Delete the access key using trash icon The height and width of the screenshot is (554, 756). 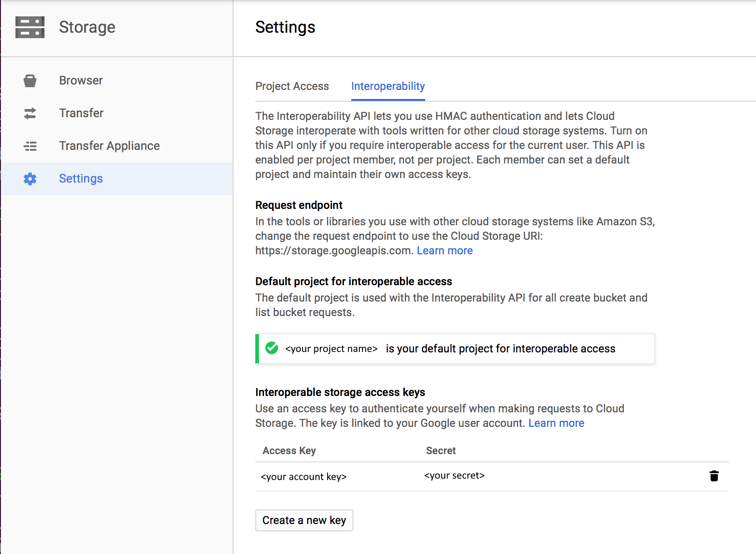click(714, 476)
